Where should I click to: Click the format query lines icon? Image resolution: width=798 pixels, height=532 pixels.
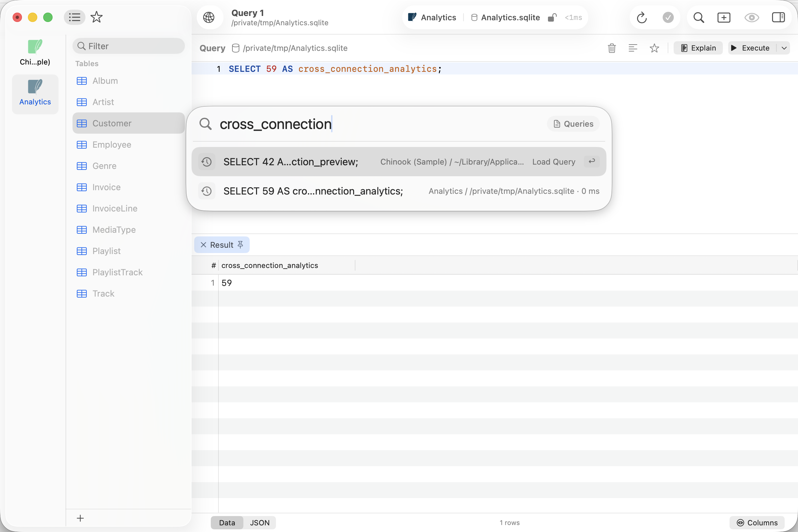click(633, 48)
